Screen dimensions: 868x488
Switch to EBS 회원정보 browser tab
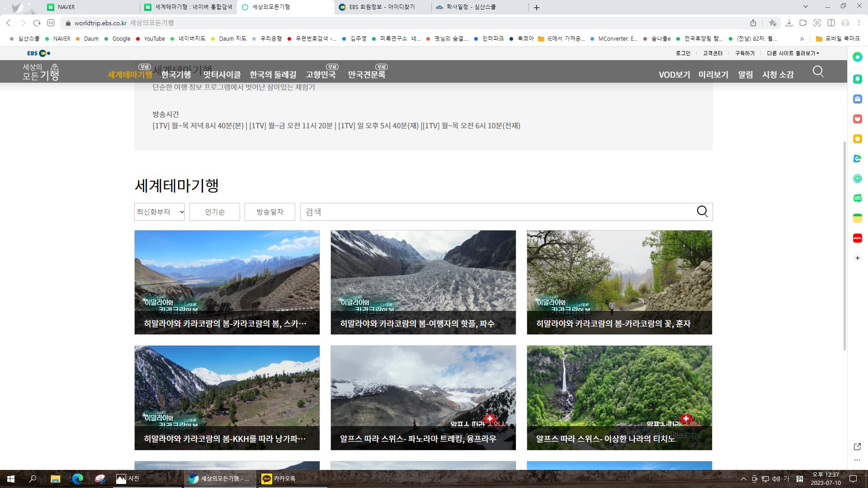381,7
